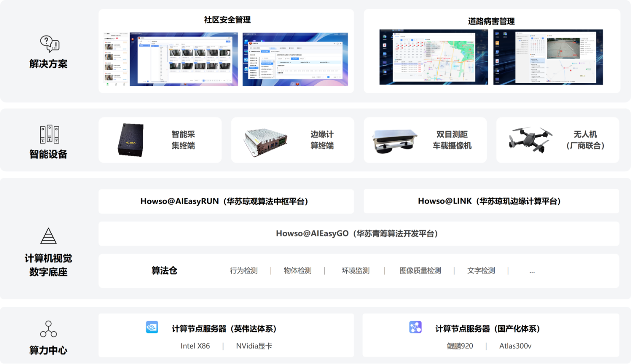Click the 无人机（厂商联合）label

[x=585, y=140]
